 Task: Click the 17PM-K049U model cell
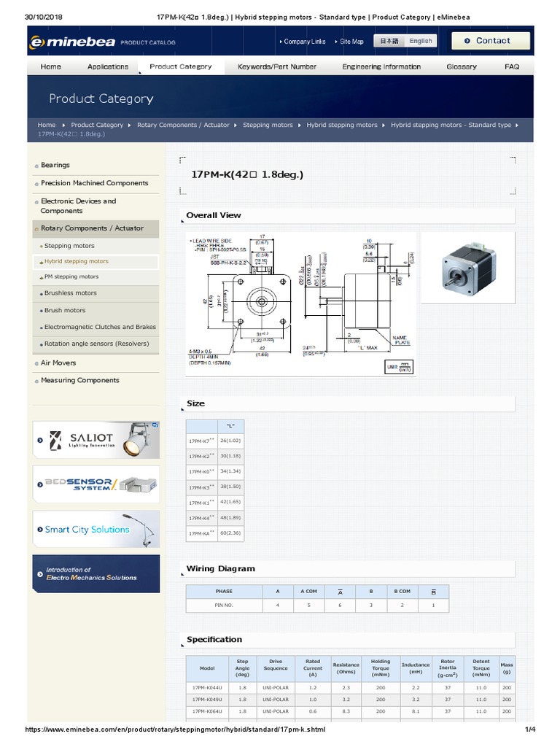point(207,700)
